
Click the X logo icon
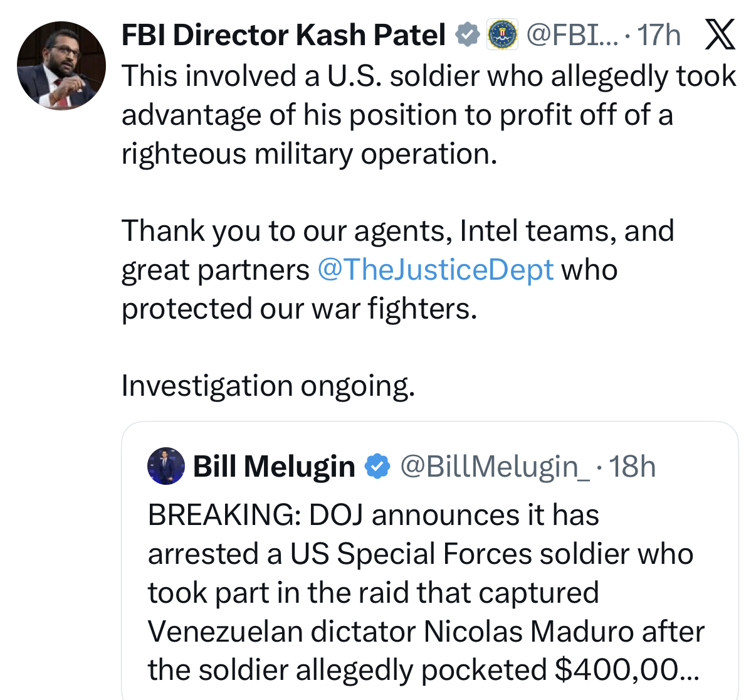(x=720, y=34)
